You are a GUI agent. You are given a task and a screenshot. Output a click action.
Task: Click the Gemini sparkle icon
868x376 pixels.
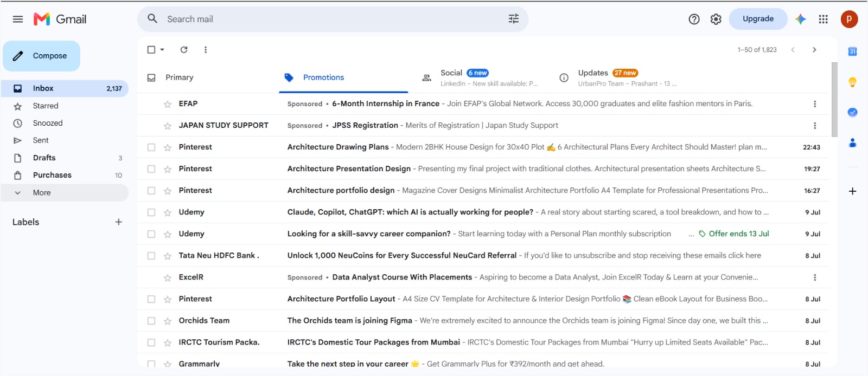800,19
